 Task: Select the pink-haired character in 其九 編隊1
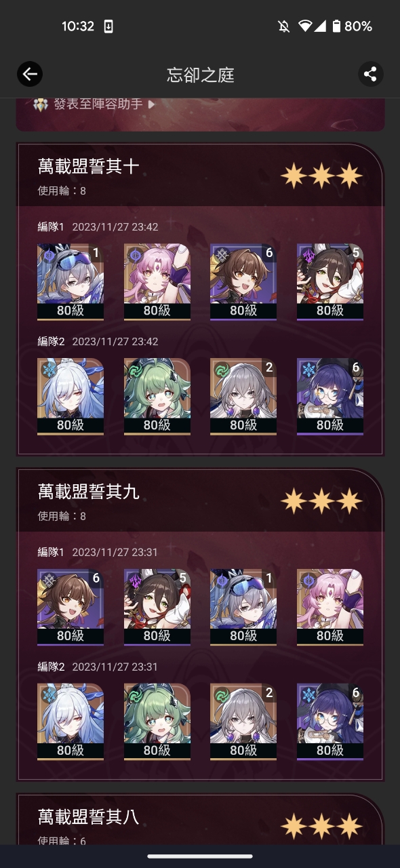tap(330, 608)
